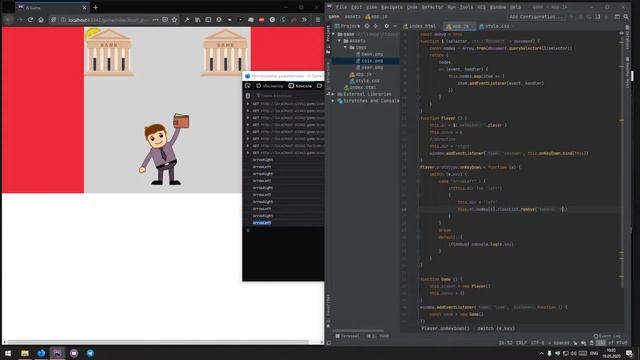
Task: Click the businessman player character
Action: 163,149
